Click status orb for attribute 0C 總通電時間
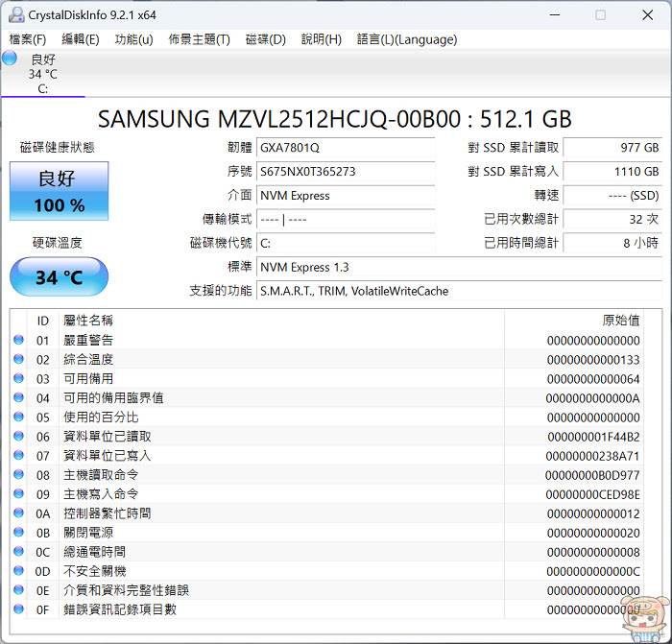 (x=18, y=552)
